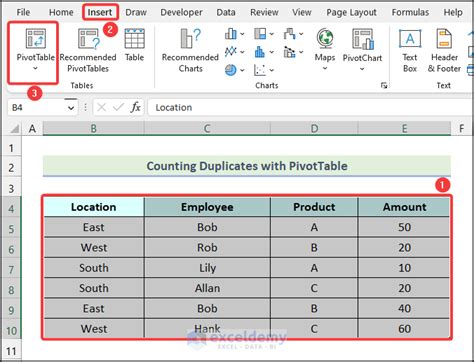
Task: Insert a pie or doughnut chart
Action: tap(231, 70)
